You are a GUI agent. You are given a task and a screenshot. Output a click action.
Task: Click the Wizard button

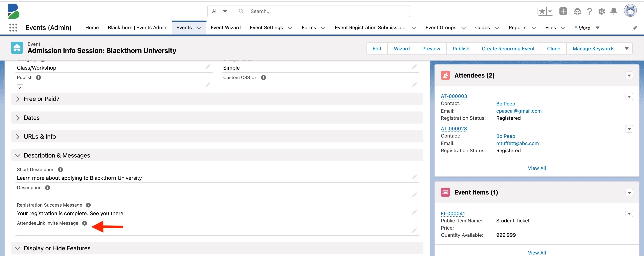pyautogui.click(x=401, y=48)
